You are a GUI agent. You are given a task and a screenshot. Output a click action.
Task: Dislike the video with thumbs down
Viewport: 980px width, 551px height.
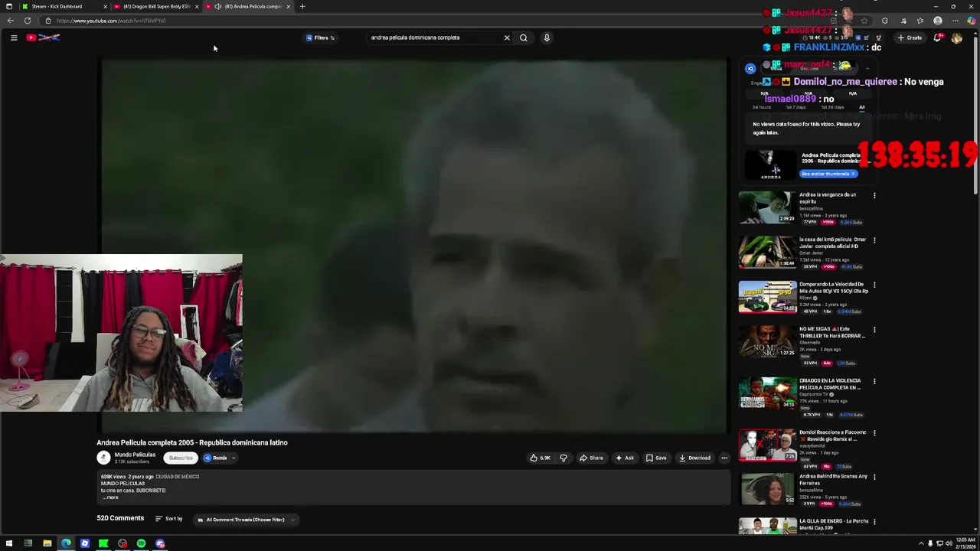pyautogui.click(x=563, y=458)
